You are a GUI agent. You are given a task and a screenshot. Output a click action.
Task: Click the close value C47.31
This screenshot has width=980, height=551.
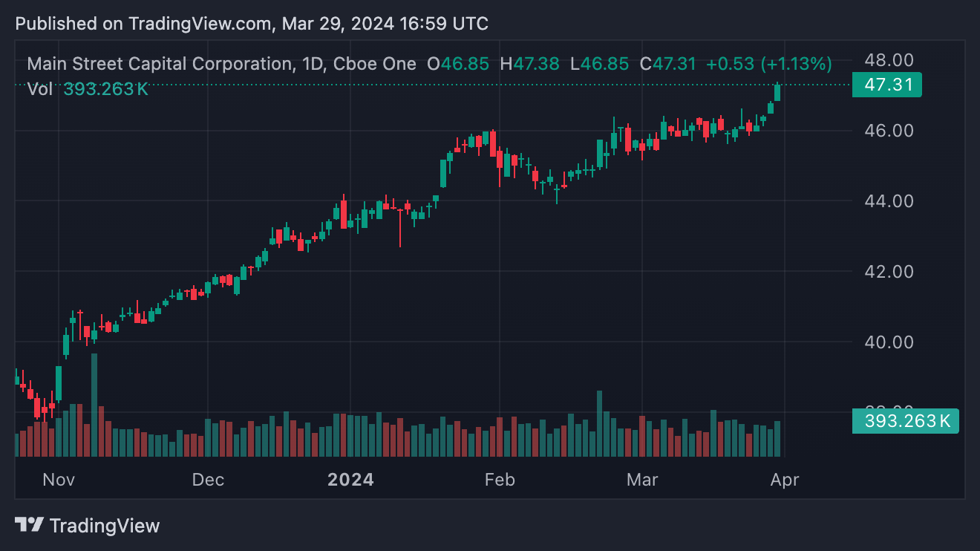[668, 64]
